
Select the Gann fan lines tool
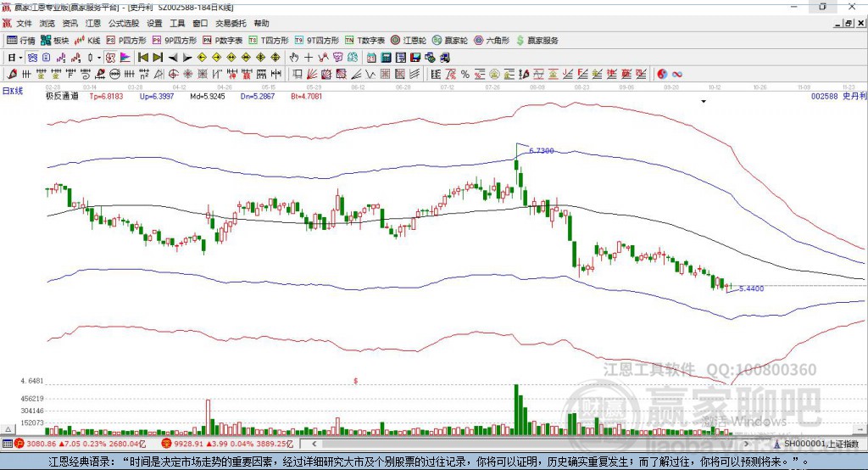pyautogui.click(x=312, y=74)
